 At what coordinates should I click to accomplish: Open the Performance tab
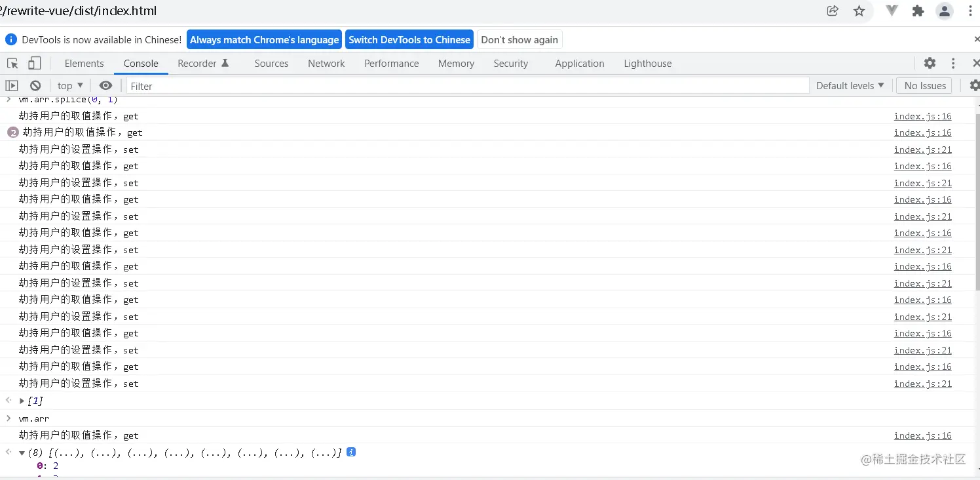point(392,63)
